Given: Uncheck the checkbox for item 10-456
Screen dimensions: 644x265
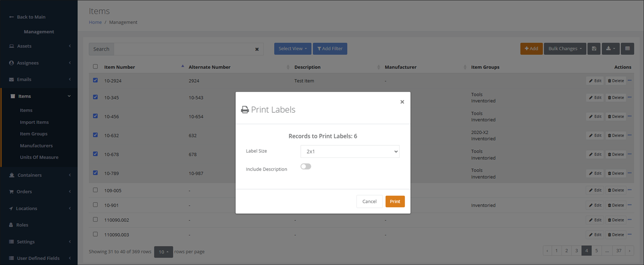Looking at the screenshot, I should tap(95, 116).
